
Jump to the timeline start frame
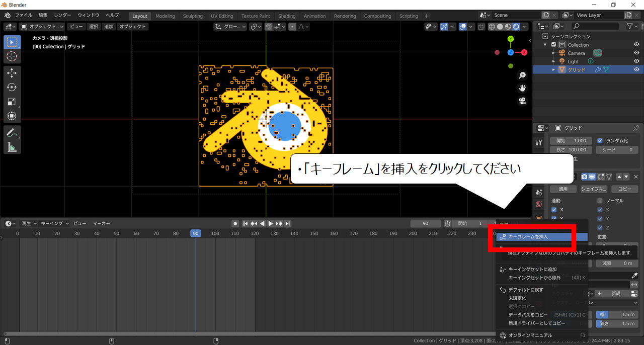click(246, 223)
